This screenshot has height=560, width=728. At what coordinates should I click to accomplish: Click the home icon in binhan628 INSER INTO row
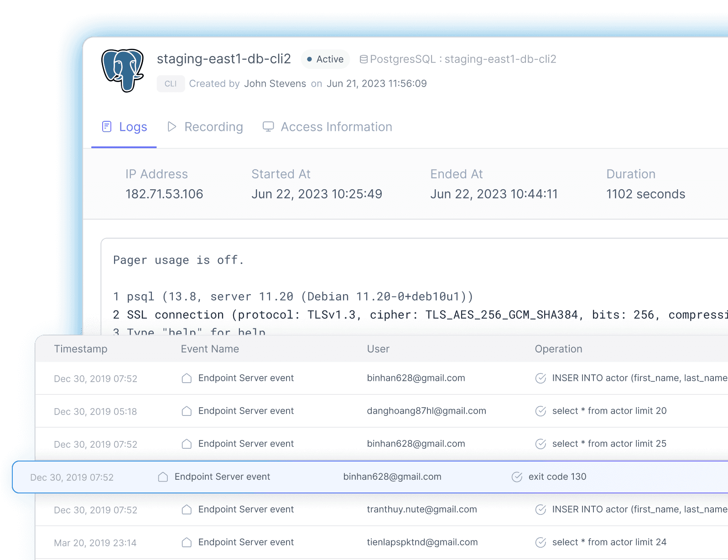(x=187, y=378)
